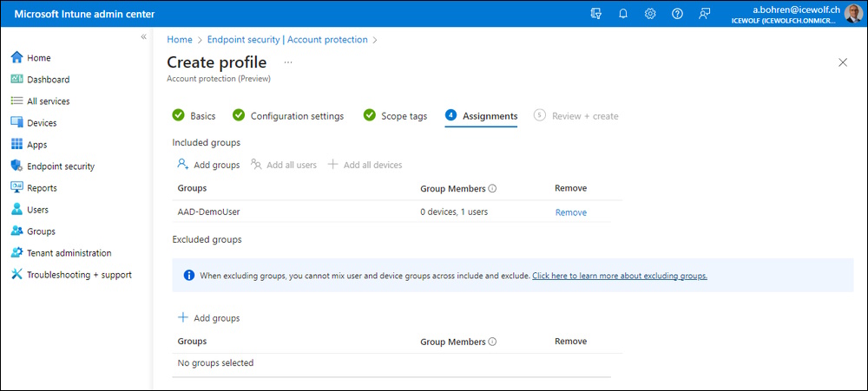Image resolution: width=868 pixels, height=391 pixels.
Task: Go to the Scope tags step
Action: 395,115
